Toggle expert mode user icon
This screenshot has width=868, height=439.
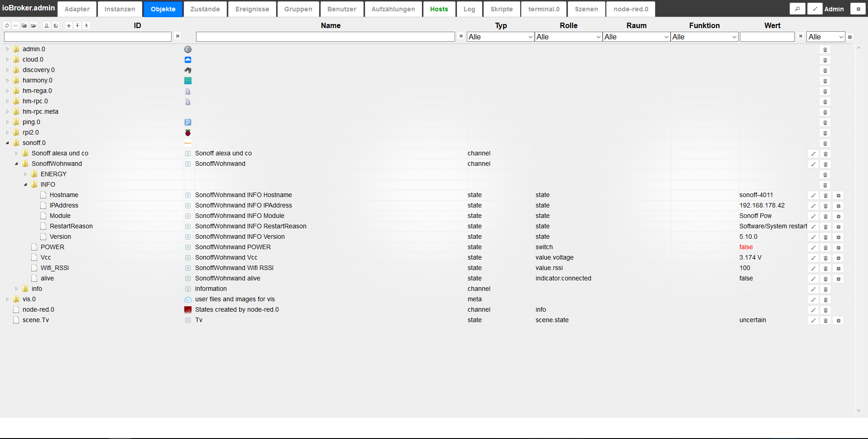pos(47,26)
